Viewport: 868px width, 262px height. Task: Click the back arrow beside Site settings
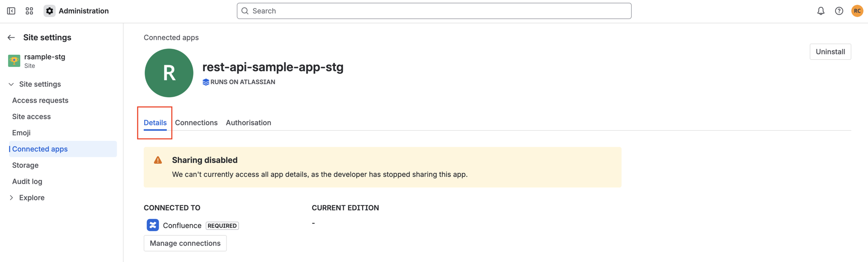11,37
